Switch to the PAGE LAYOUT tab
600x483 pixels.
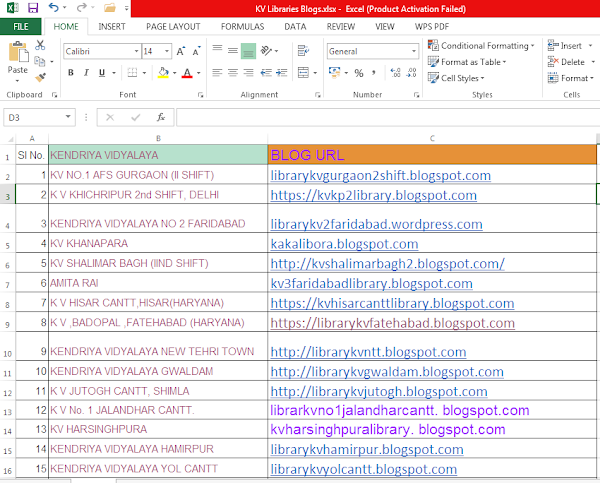point(173,26)
